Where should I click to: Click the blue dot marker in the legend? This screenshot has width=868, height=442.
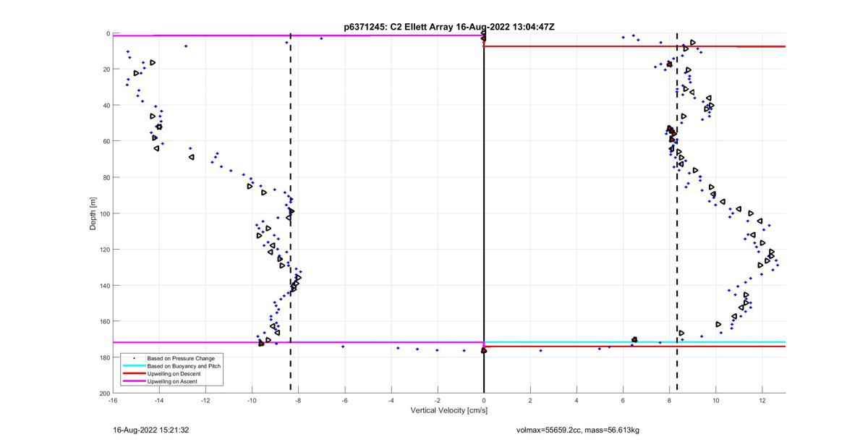point(133,359)
